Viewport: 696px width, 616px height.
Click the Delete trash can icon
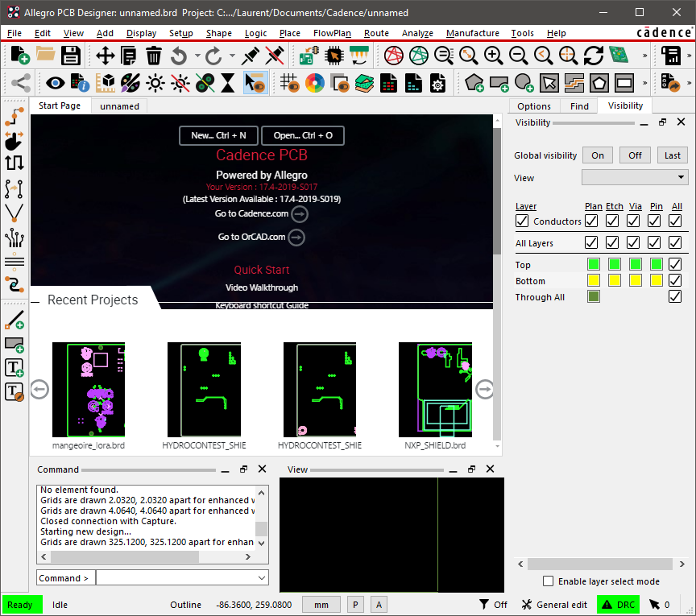click(x=154, y=56)
